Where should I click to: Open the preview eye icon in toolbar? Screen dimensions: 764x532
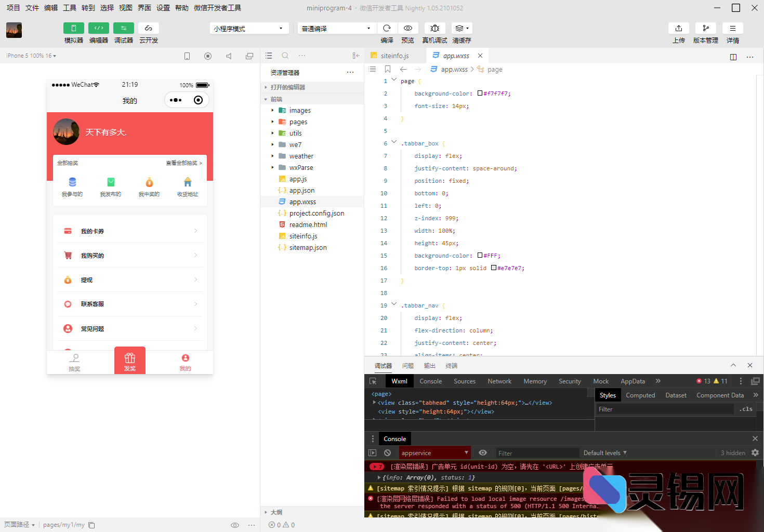[x=408, y=28]
